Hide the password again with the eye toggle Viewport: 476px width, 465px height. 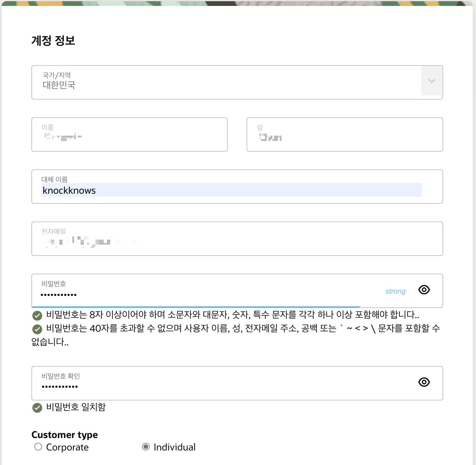424,290
